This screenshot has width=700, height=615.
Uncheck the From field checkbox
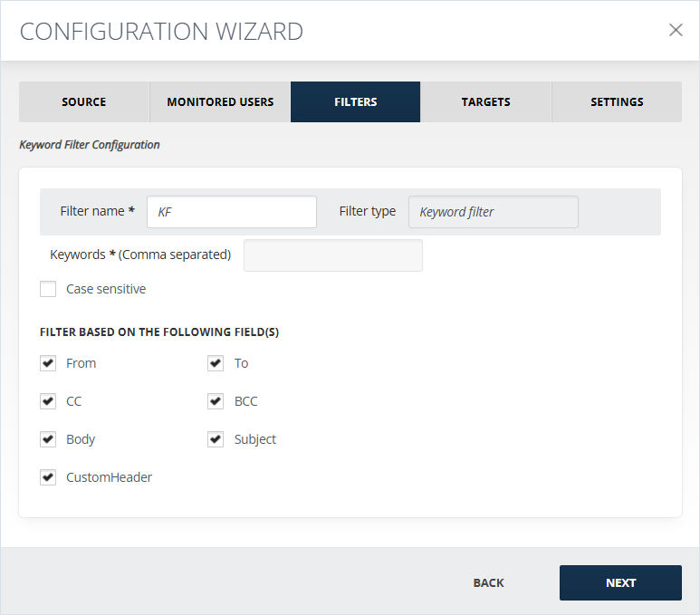(48, 363)
